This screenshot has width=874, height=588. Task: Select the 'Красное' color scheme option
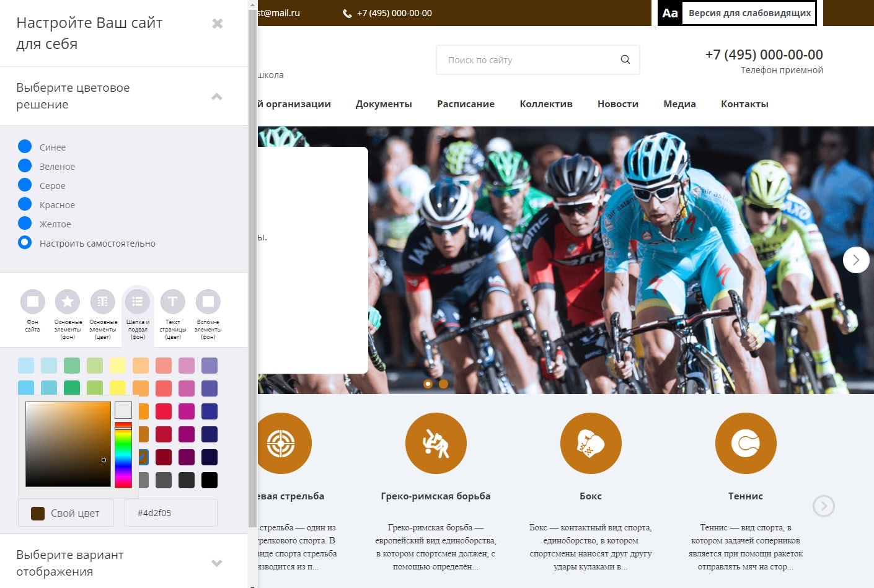(x=25, y=204)
